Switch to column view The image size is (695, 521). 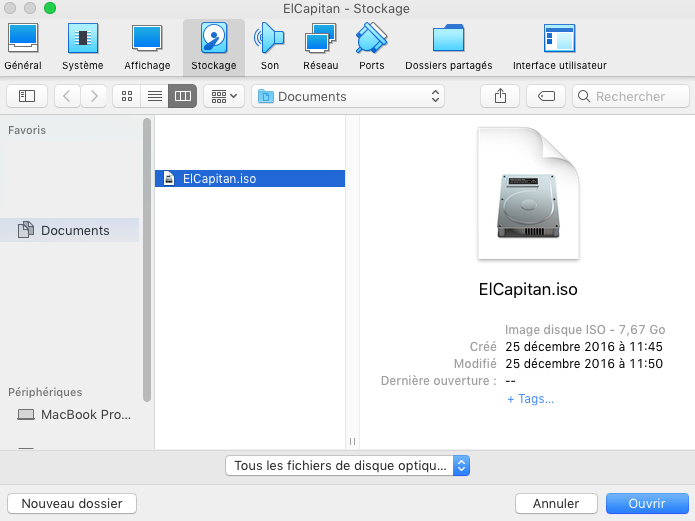click(x=183, y=96)
